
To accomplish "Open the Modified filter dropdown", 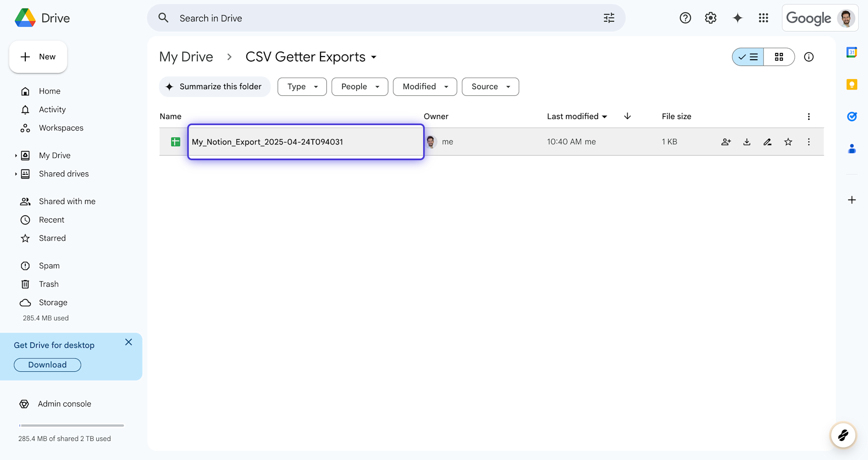I will 425,86.
